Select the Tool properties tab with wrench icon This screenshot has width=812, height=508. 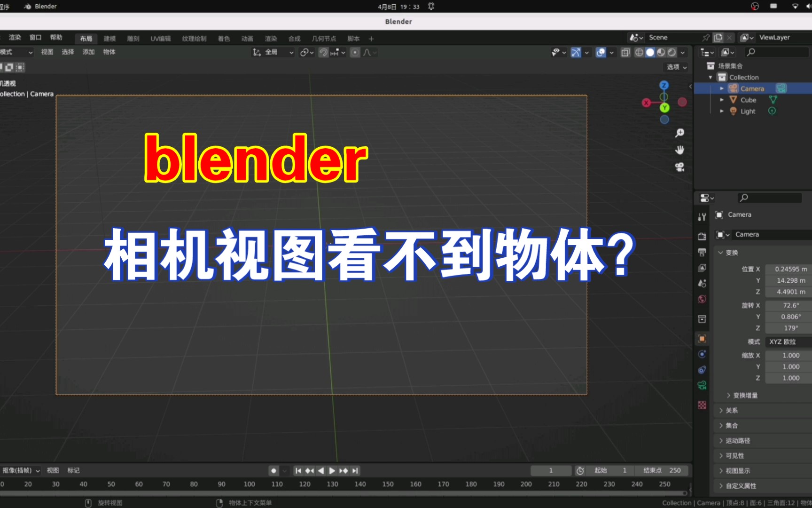pyautogui.click(x=702, y=218)
